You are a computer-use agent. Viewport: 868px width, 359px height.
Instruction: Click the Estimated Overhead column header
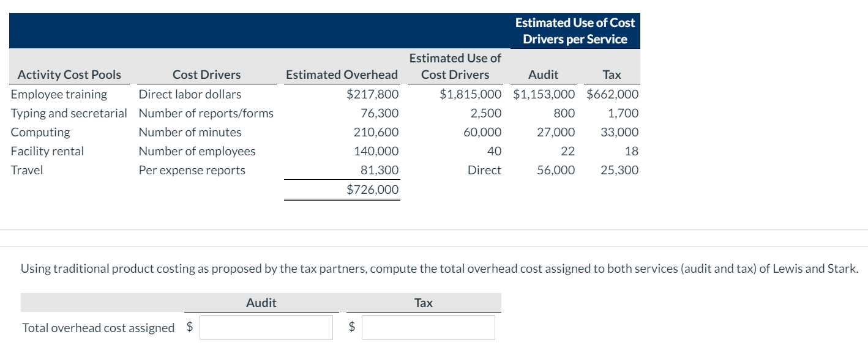[342, 75]
